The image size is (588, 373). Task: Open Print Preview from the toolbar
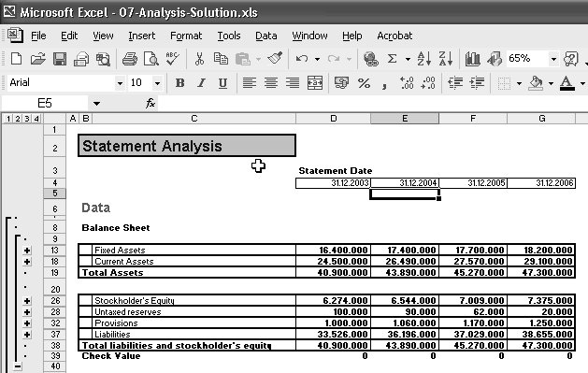click(151, 59)
